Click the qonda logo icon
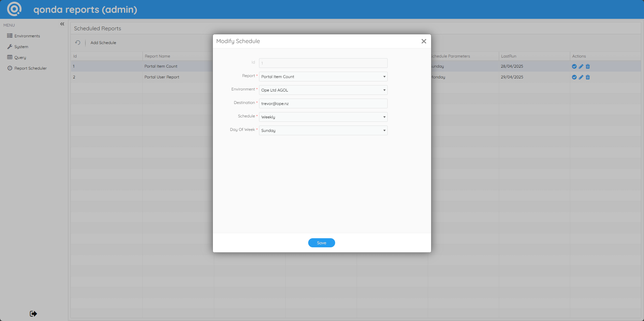Viewport: 644px width, 321px height. click(x=14, y=9)
